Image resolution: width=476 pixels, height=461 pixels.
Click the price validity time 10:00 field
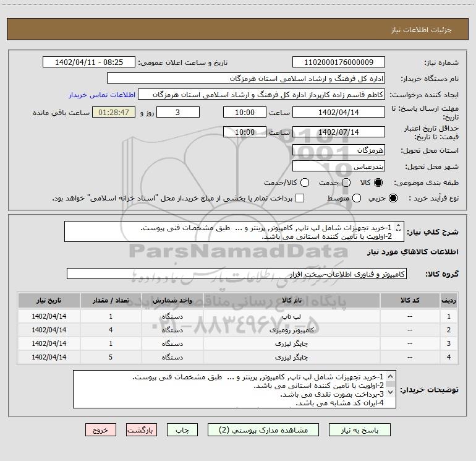[245, 132]
